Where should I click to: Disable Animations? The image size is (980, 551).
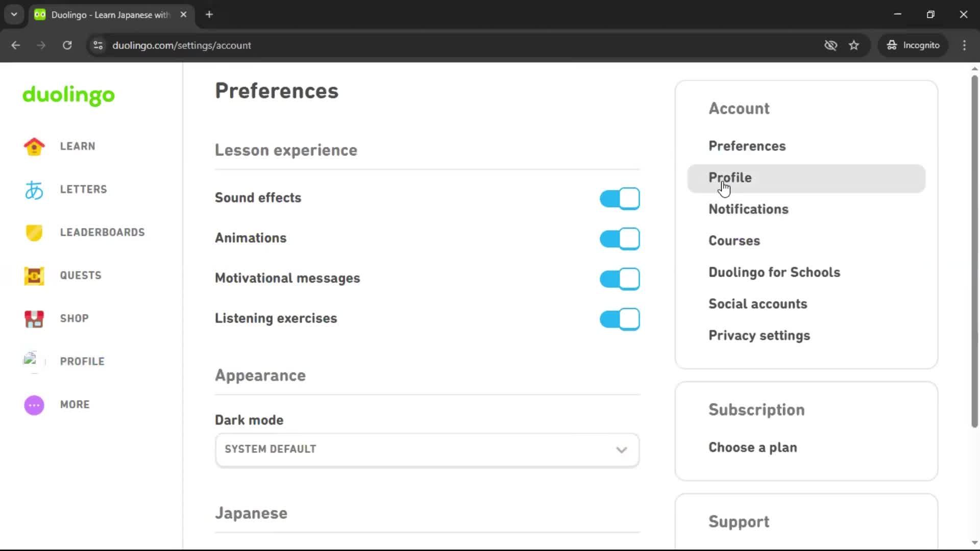click(619, 238)
